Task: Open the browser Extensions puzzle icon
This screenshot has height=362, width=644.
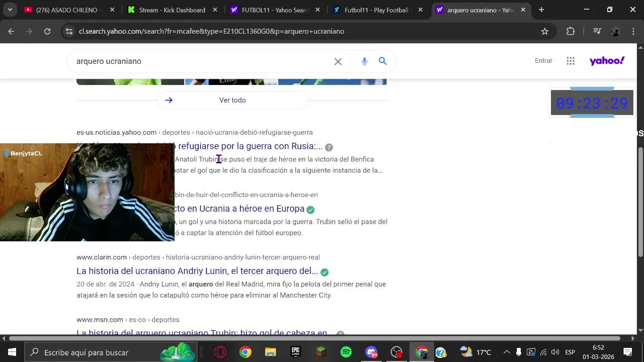Action: [571, 31]
